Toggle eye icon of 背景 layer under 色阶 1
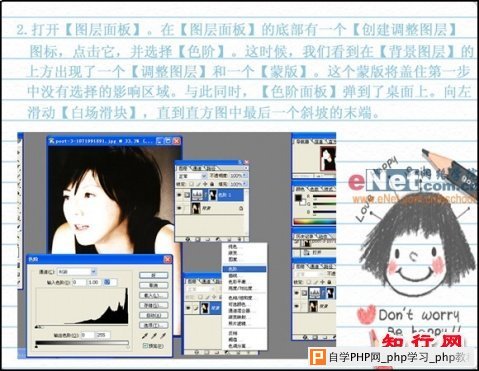 pyautogui.click(x=180, y=208)
